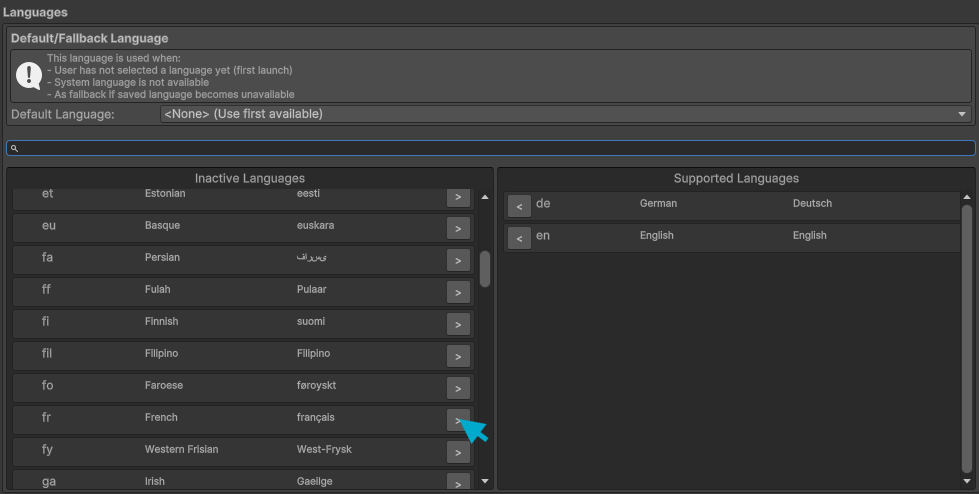This screenshot has height=494, width=979.
Task: Click the supported list scroll-down arrow
Action: [967, 482]
